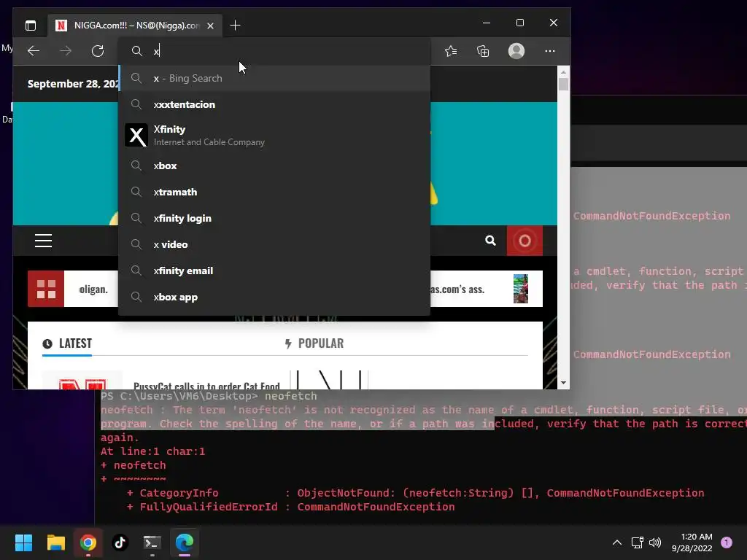The width and height of the screenshot is (747, 560).
Task: Open the Favorites star icon
Action: (x=451, y=51)
